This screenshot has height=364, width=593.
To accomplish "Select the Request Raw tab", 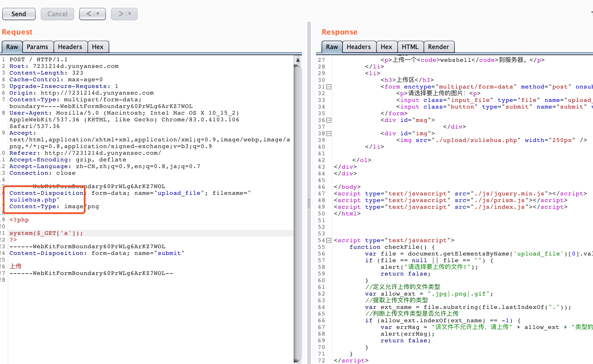I will pos(12,47).
